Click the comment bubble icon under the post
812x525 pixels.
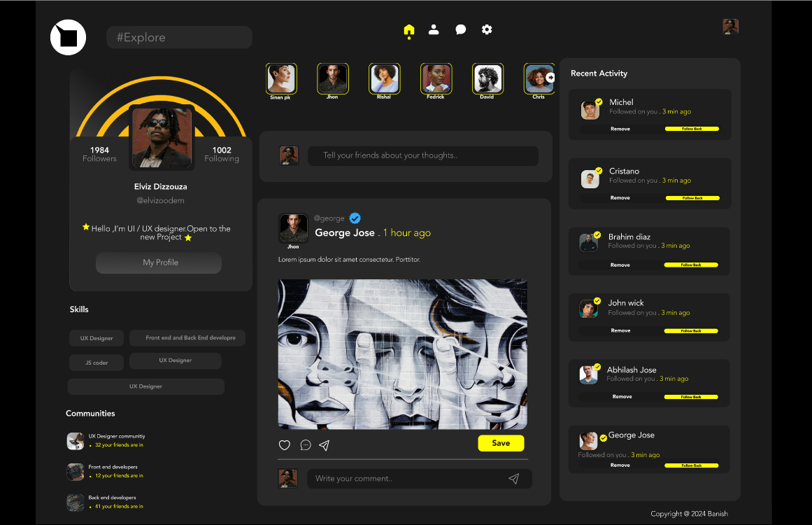pos(306,445)
